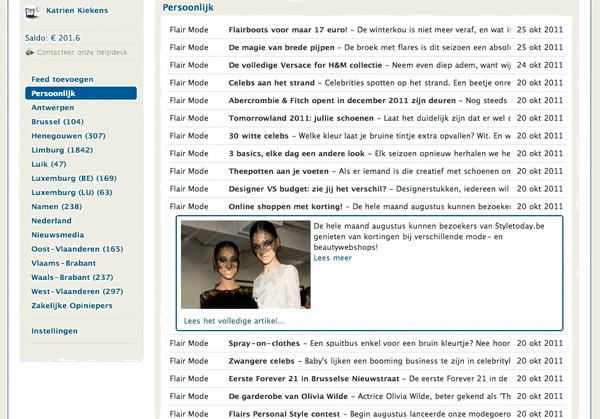Select Persoonlijk in sidebar

81,93
